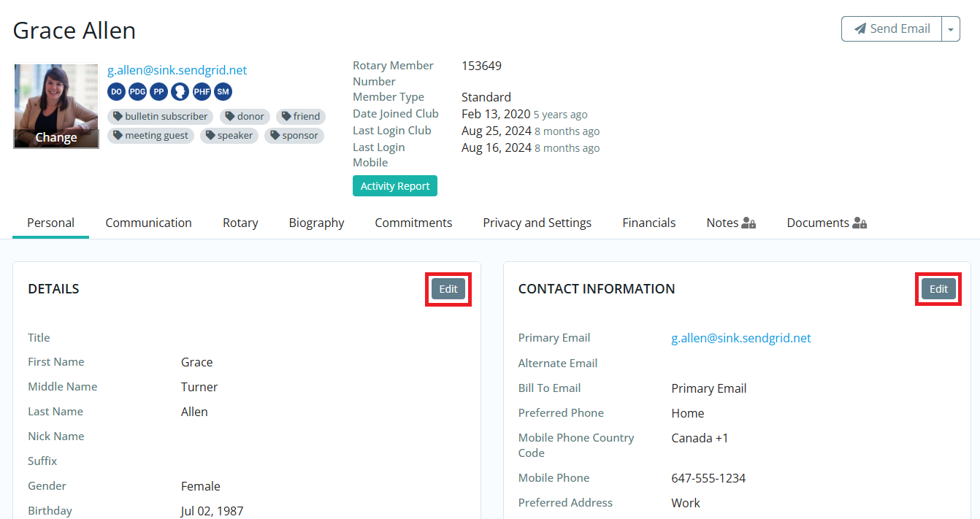Click the SM badge icon
The width and height of the screenshot is (980, 519).
click(x=223, y=92)
